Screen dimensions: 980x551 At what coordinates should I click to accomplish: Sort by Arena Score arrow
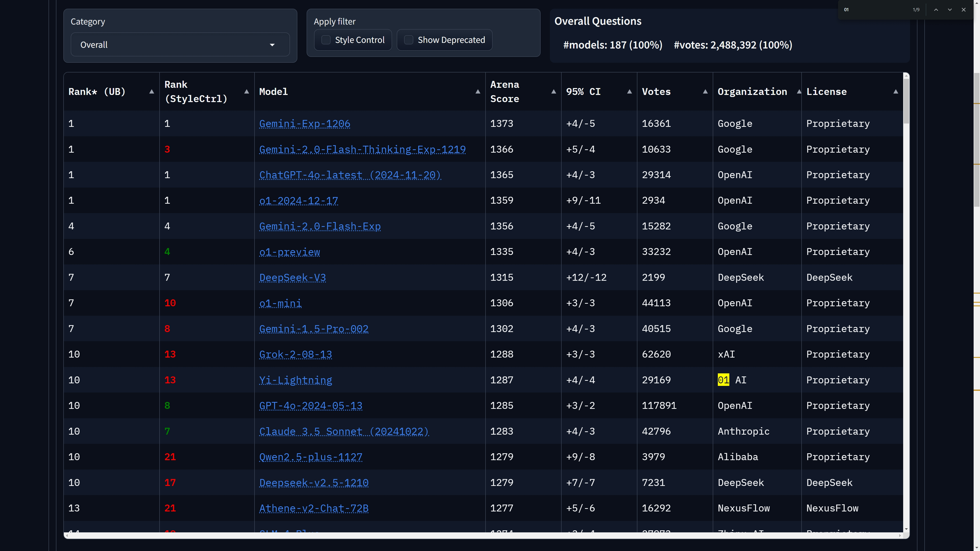pos(553,92)
